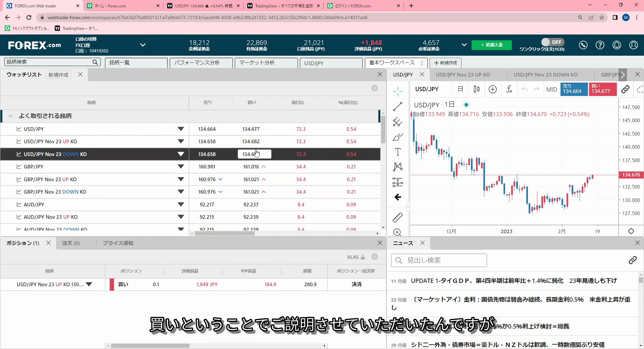Screen dimensions: 644x349
Task: Open FXノックアウトオプション bookmark
Action: pyautogui.click(x=27, y=28)
